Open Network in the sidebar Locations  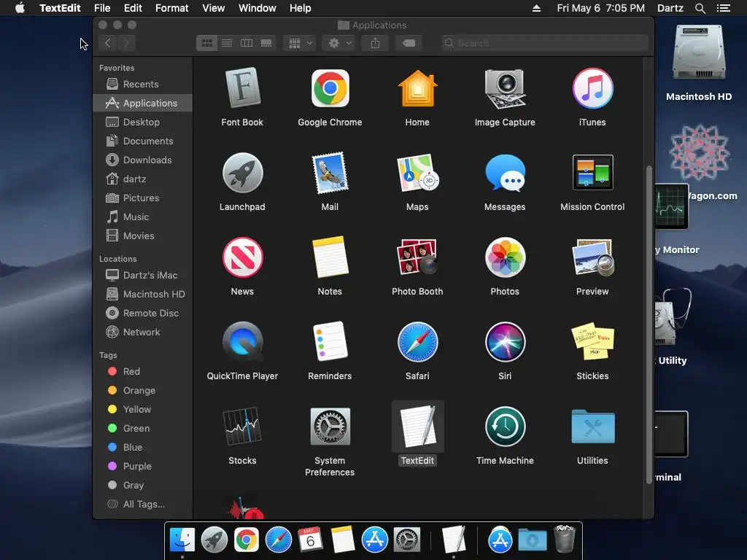click(143, 332)
